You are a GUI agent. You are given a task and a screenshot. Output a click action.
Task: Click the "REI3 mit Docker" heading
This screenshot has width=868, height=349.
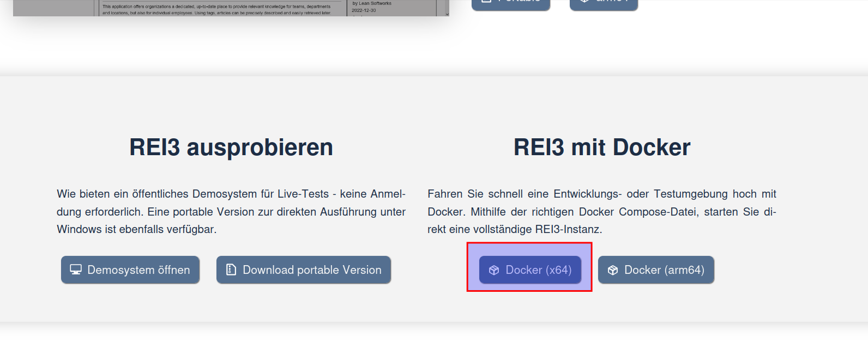602,148
